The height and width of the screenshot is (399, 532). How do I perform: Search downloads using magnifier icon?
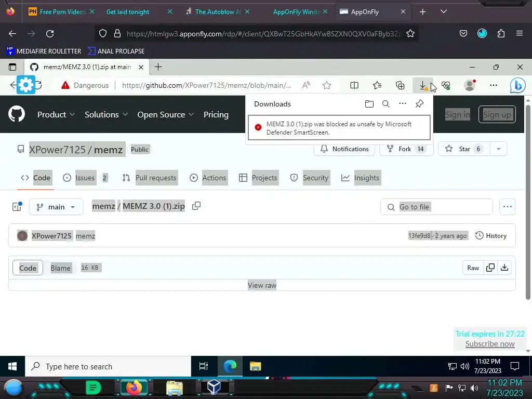(386, 104)
